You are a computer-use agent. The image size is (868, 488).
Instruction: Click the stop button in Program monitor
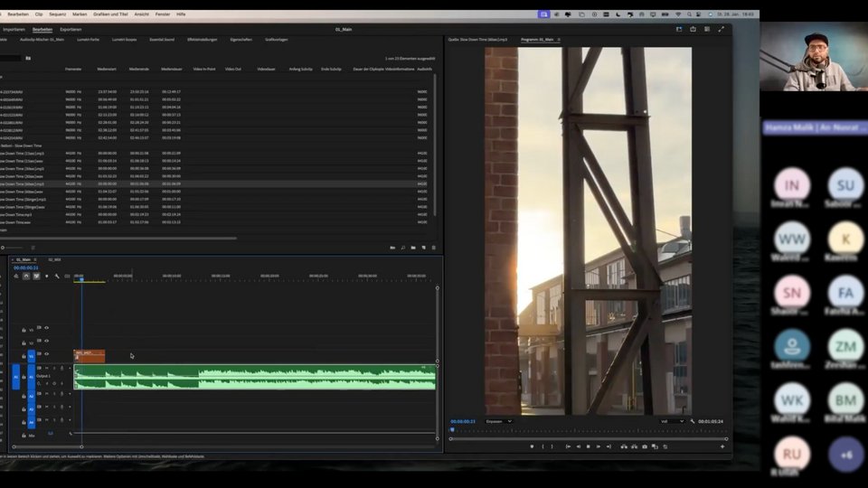click(x=588, y=446)
